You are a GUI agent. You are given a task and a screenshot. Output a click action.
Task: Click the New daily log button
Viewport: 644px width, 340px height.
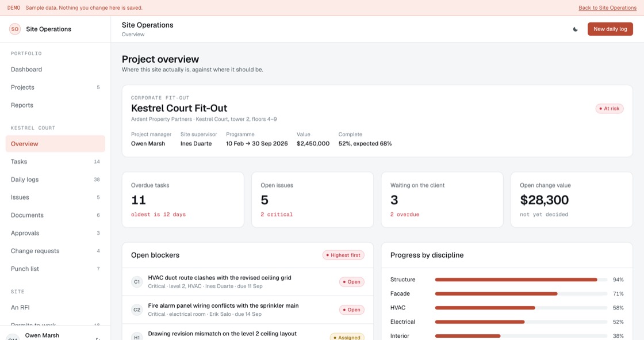pyautogui.click(x=610, y=29)
